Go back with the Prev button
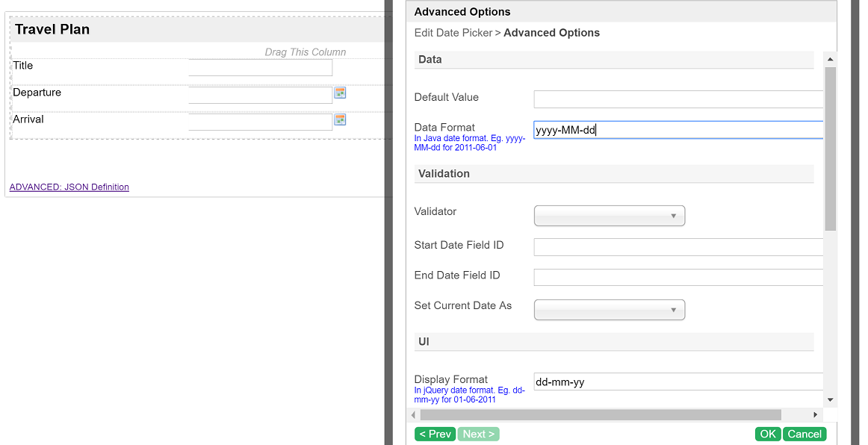The width and height of the screenshot is (868, 445). coord(435,434)
